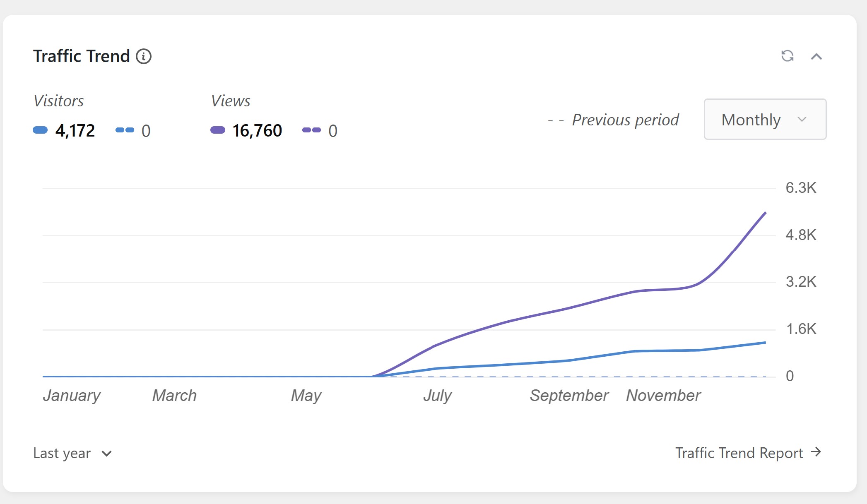Viewport: 867px width, 504px height.
Task: Click the arrow beside Traffic Trend Report
Action: pos(816,452)
